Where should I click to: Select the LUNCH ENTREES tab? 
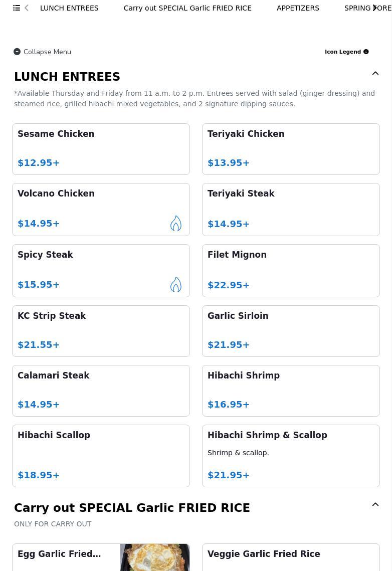click(x=69, y=8)
